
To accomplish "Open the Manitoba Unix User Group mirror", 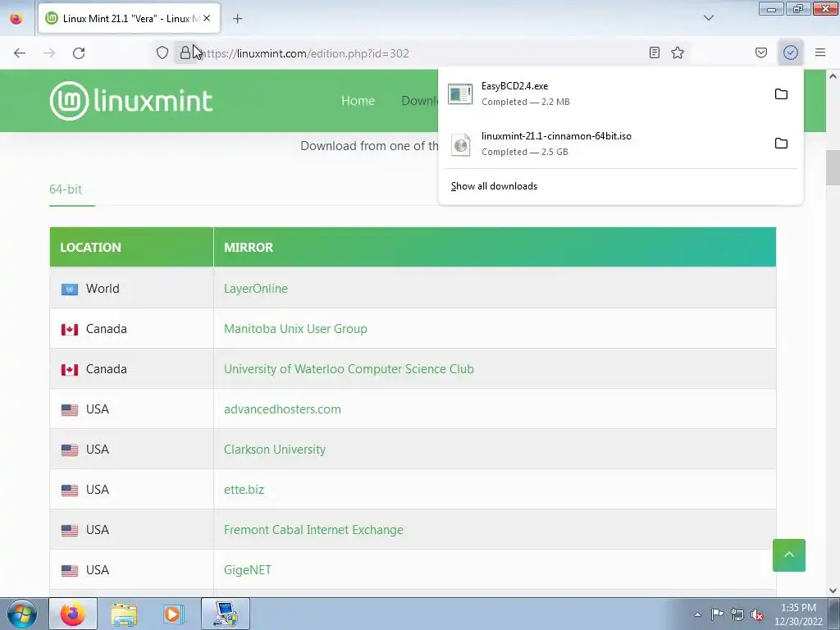I will pyautogui.click(x=295, y=328).
